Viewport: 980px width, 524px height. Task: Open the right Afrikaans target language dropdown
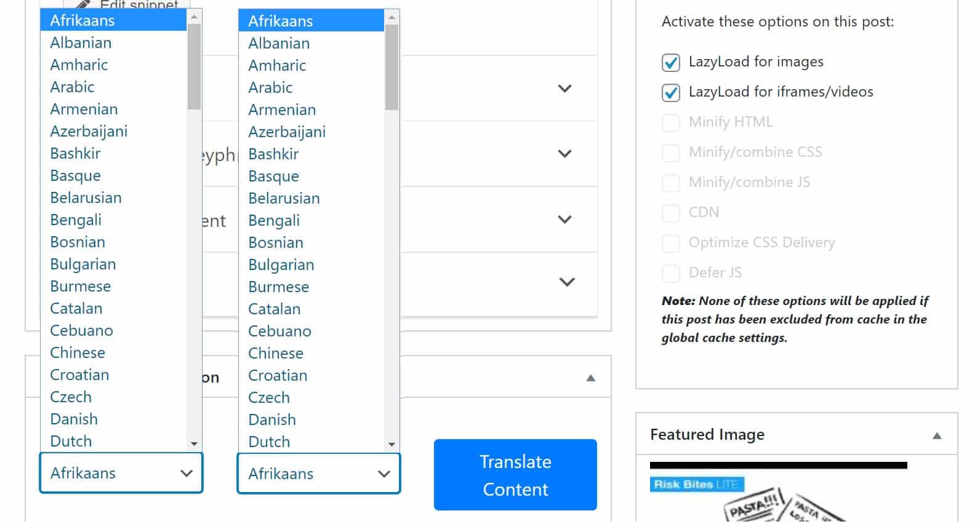pyautogui.click(x=319, y=474)
